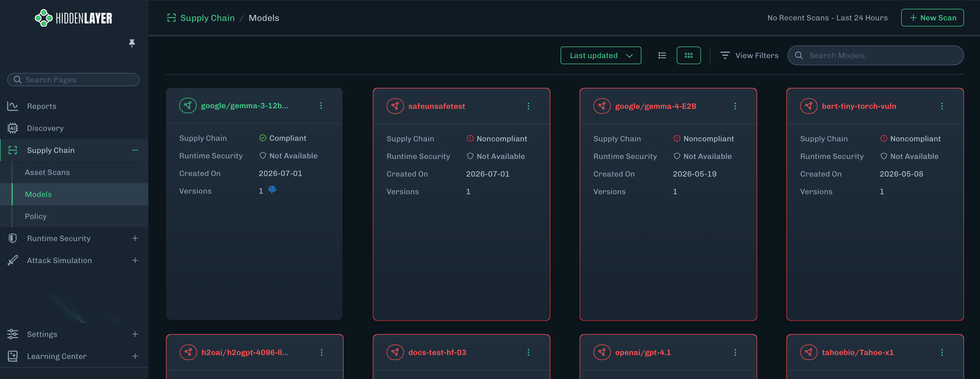
Task: Click the h2oai/h2ogpt model icon
Action: 188,352
